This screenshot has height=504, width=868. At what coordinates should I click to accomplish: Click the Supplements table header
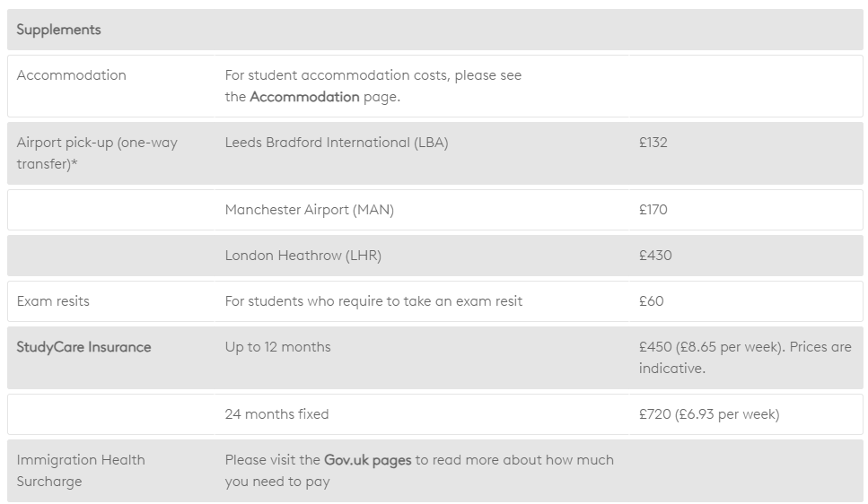pyautogui.click(x=58, y=30)
